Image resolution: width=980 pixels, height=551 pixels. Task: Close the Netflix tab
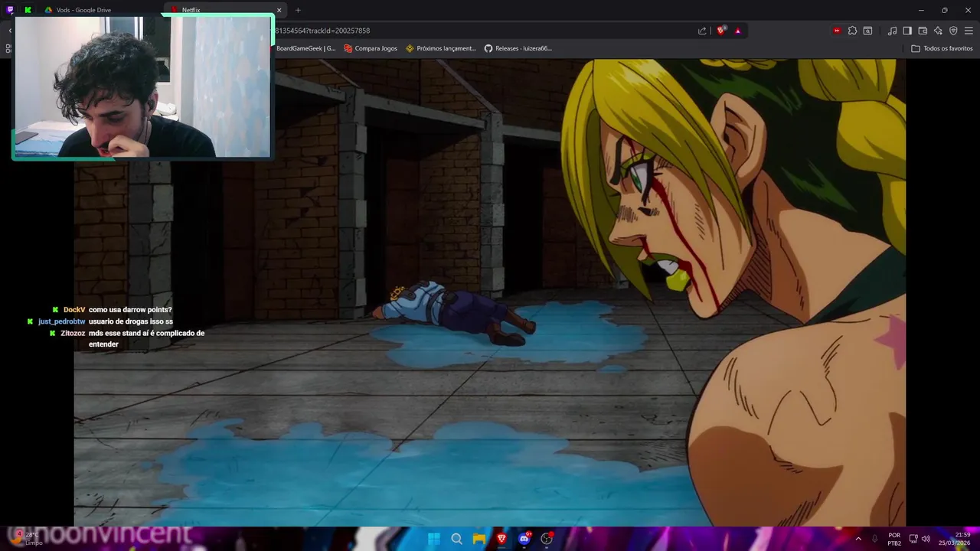point(279,10)
